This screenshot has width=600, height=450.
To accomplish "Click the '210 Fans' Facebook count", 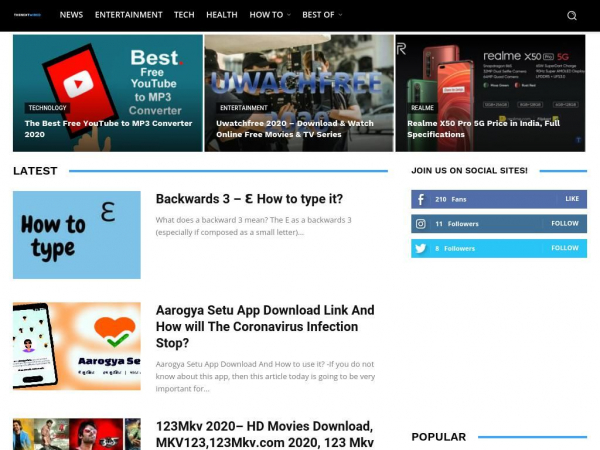I will (451, 199).
